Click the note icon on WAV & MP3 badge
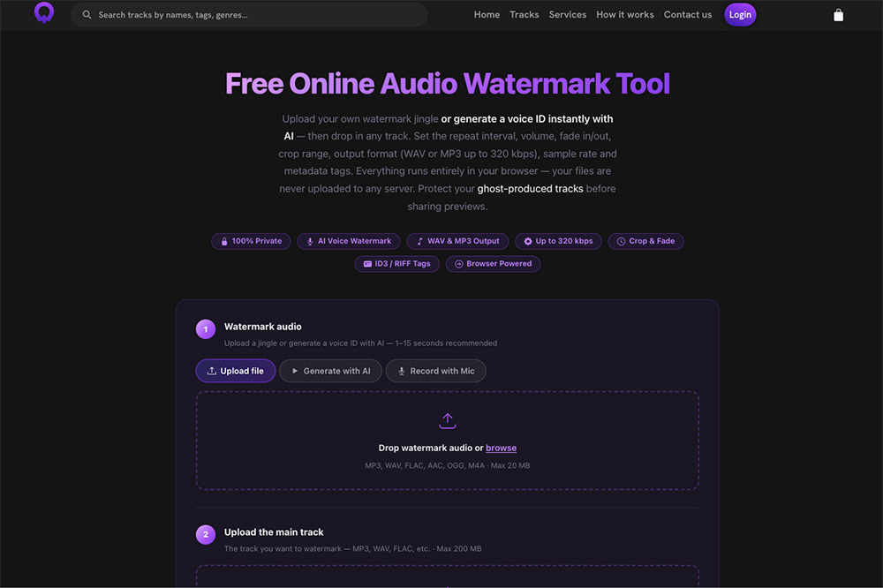The height and width of the screenshot is (588, 883). [x=419, y=241]
